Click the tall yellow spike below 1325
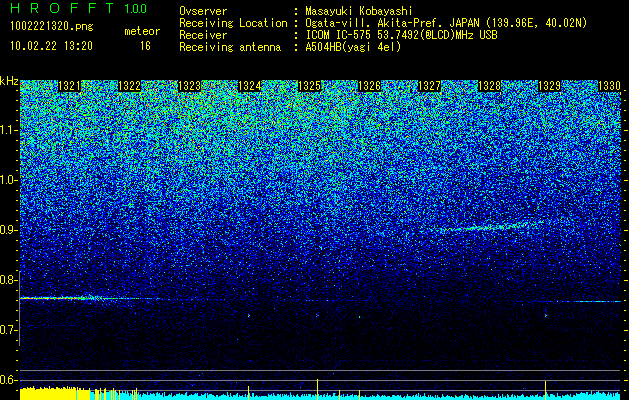Image resolution: width=629 pixels, height=400 pixels. pyautogui.click(x=317, y=389)
